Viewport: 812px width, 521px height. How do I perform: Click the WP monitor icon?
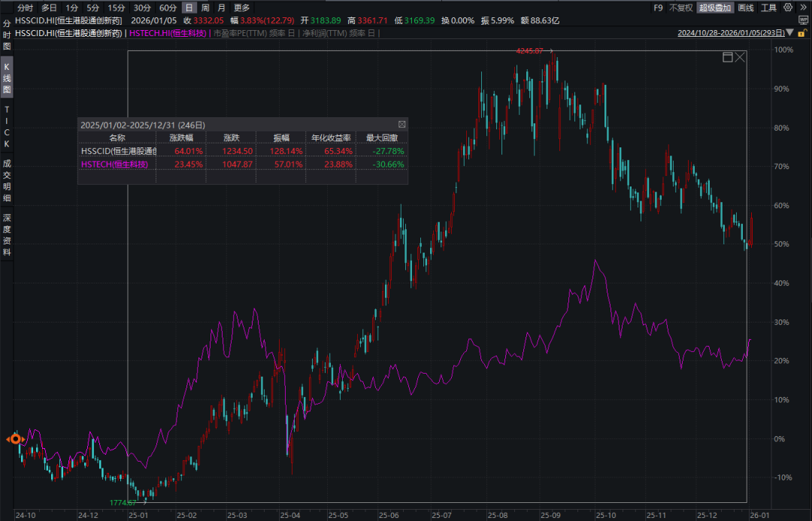(803, 20)
